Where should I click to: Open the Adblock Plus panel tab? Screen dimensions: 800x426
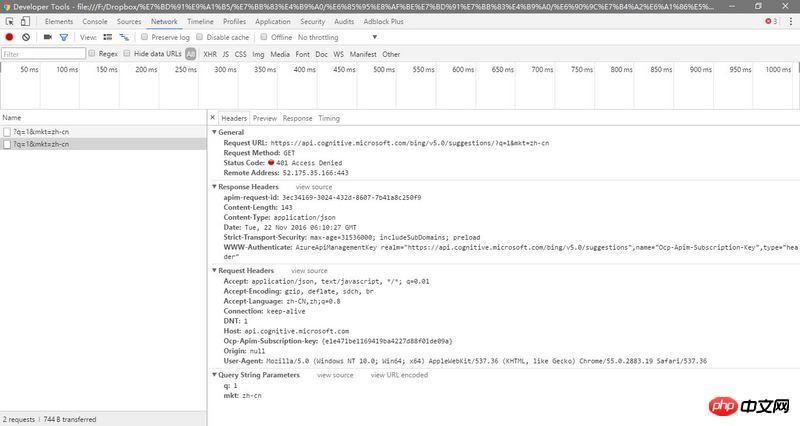click(384, 21)
